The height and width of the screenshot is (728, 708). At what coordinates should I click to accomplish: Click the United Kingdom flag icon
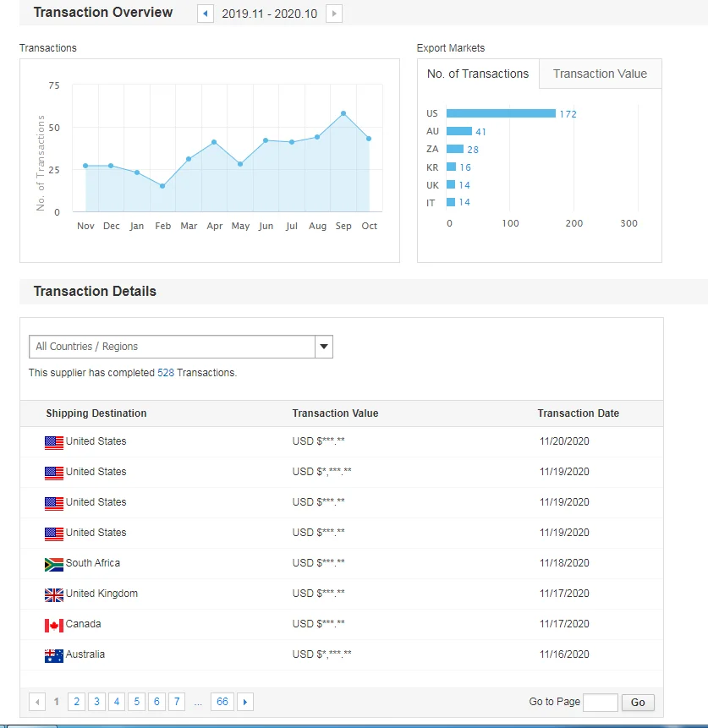pos(54,594)
